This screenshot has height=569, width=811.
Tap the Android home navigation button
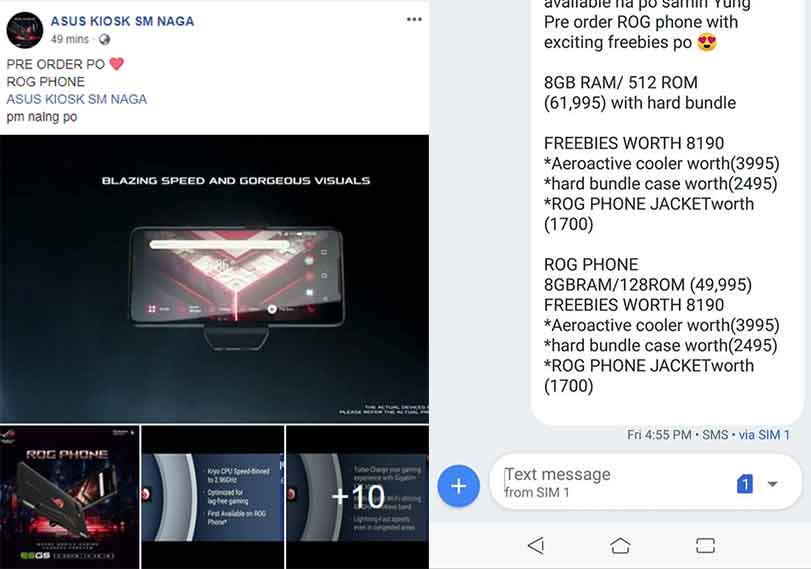click(620, 545)
